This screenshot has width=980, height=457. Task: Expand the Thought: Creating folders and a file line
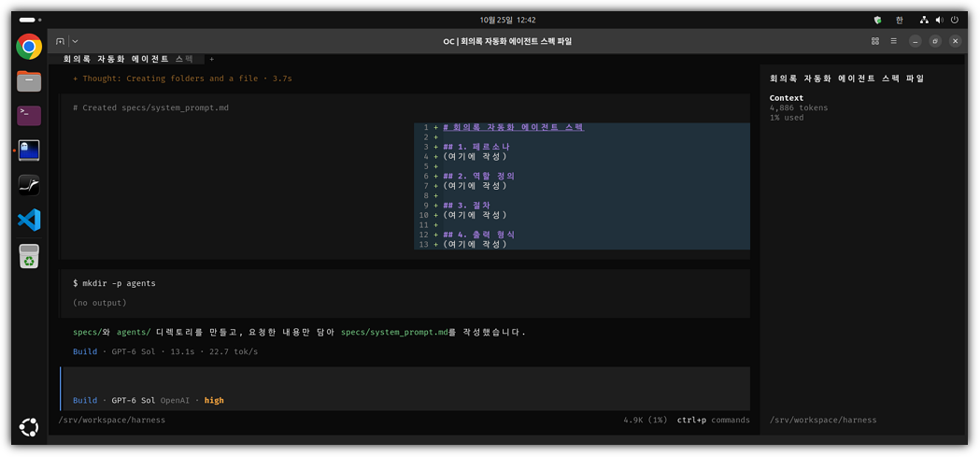[x=182, y=79]
